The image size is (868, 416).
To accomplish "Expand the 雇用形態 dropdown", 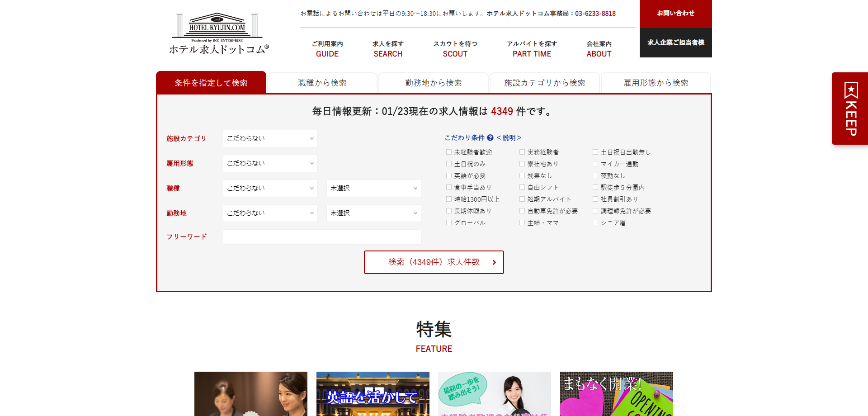I will coord(270,163).
